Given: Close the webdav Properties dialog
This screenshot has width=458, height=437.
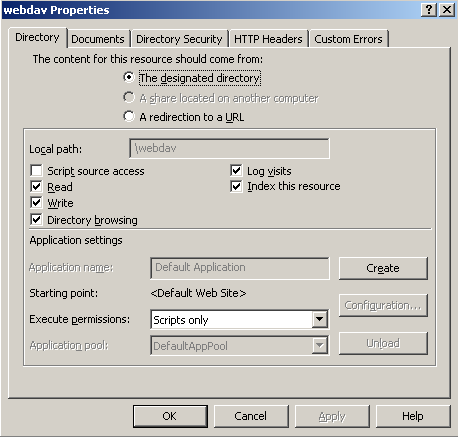Looking at the screenshot, I should point(447,10).
